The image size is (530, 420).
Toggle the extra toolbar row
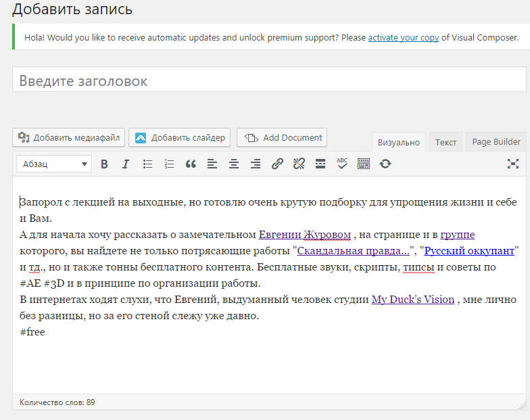tap(364, 164)
